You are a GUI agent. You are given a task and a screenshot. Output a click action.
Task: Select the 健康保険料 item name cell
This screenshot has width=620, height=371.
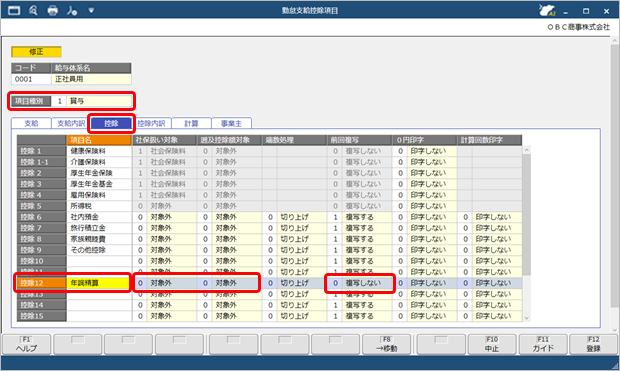coord(99,151)
